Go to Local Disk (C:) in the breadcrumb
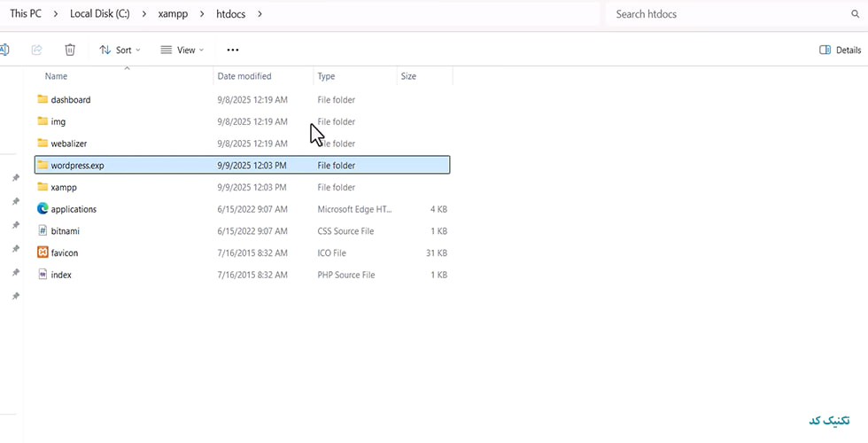868x443 pixels. coord(99,14)
